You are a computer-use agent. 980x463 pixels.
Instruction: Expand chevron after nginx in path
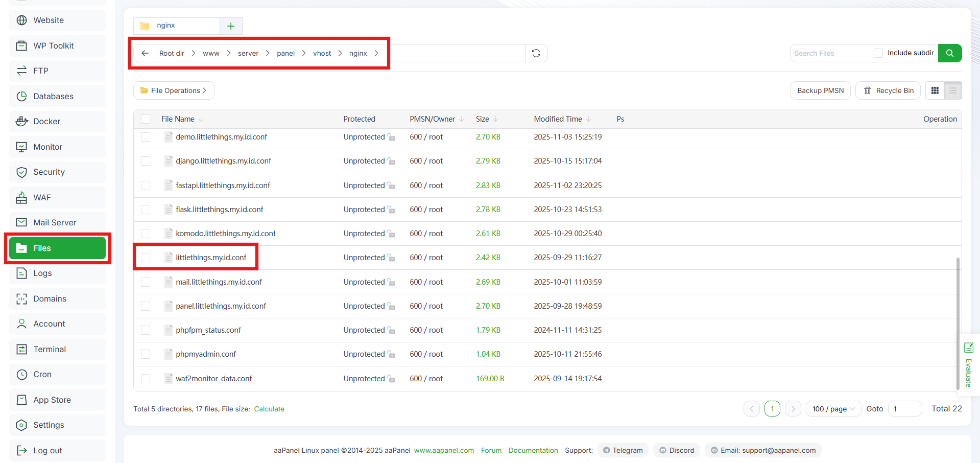pos(376,53)
